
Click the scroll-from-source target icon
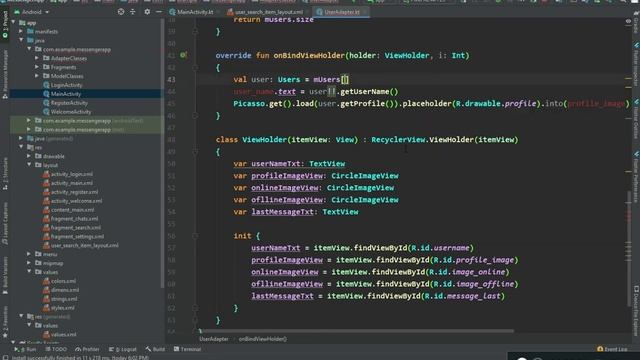pyautogui.click(x=121, y=12)
